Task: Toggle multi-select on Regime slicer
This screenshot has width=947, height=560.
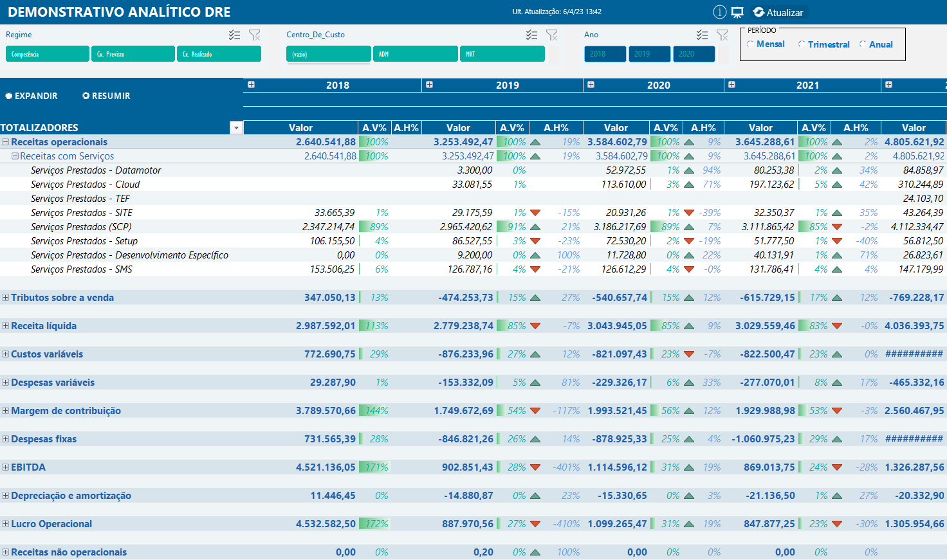Action: coord(235,35)
